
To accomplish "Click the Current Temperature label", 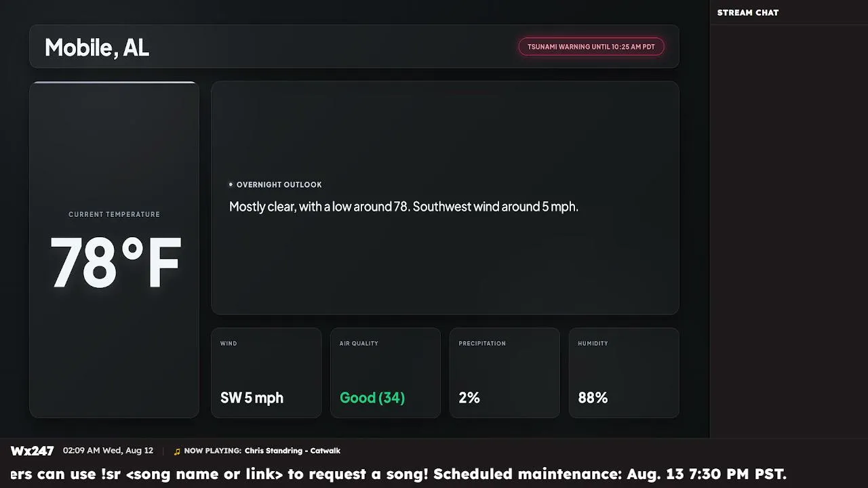I will point(114,214).
